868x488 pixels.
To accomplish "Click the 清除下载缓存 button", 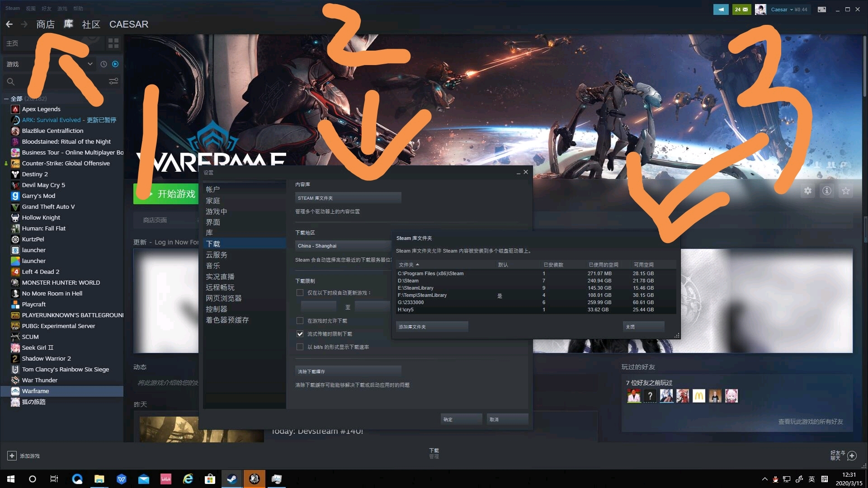I will tap(348, 371).
